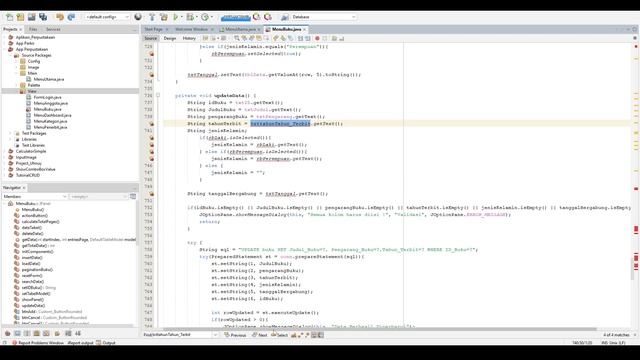Click the first garbage collection icon beside memory bar
The width and height of the screenshot is (640, 360).
[x=256, y=17]
